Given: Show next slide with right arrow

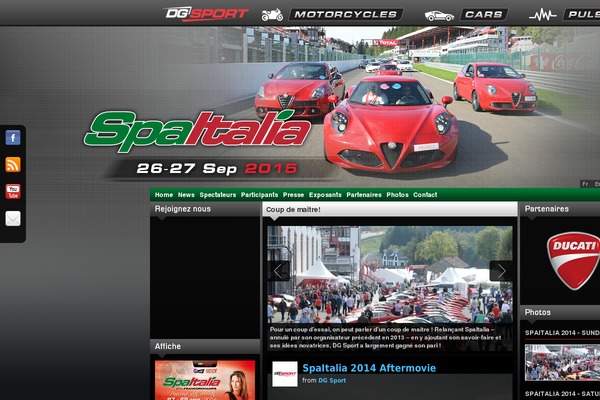Looking at the screenshot, I should click(501, 271).
